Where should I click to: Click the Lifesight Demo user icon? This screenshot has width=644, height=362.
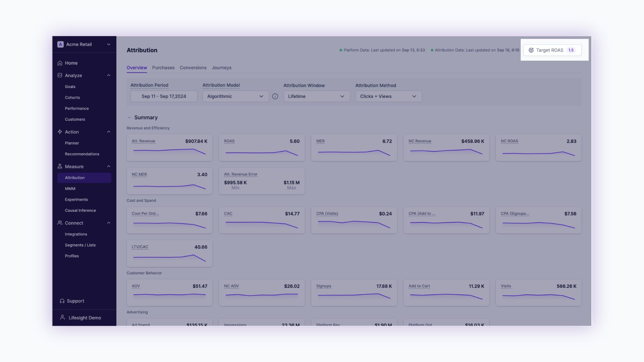pyautogui.click(x=62, y=317)
